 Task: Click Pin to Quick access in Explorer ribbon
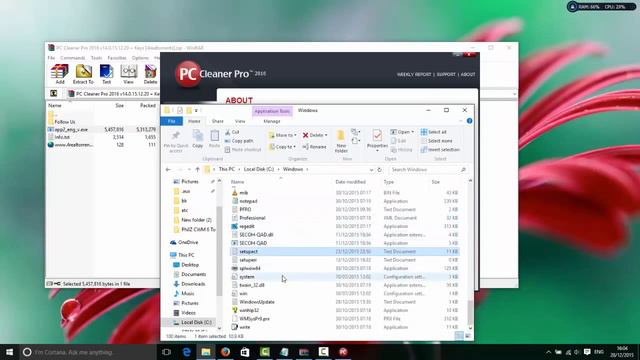tap(176, 142)
